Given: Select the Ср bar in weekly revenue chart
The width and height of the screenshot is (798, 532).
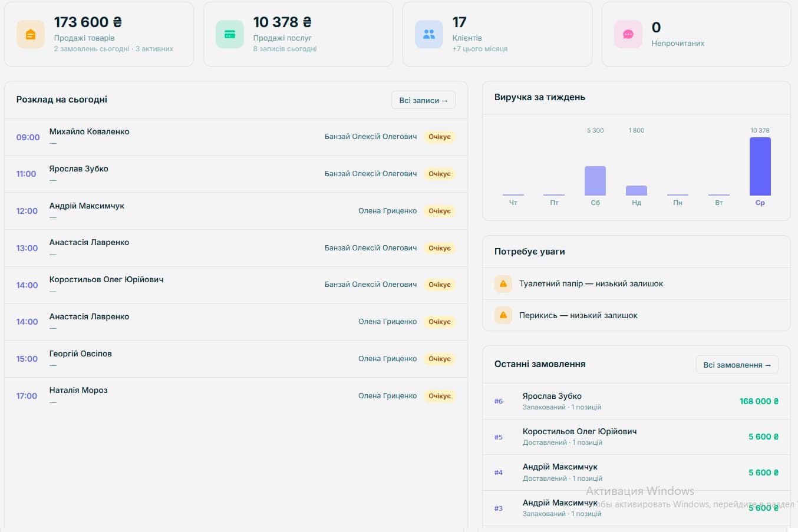Looking at the screenshot, I should (760, 166).
